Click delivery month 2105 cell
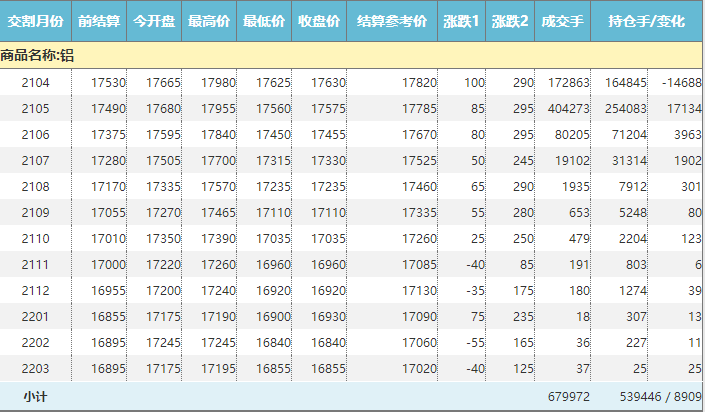Viewport: 705px width, 412px height. (x=35, y=108)
